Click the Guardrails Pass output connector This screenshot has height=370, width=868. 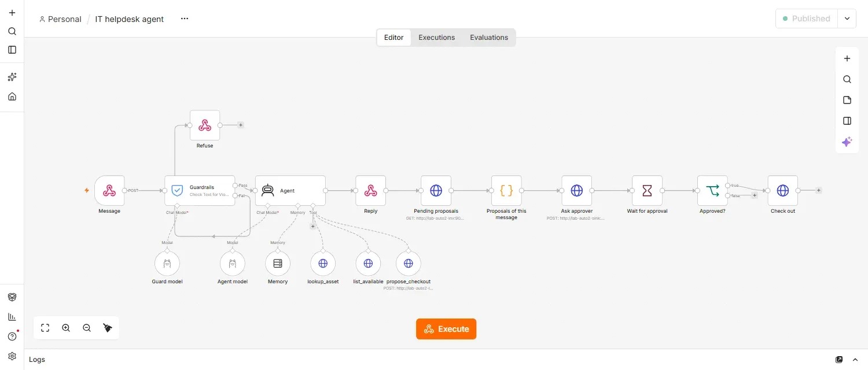pyautogui.click(x=235, y=185)
